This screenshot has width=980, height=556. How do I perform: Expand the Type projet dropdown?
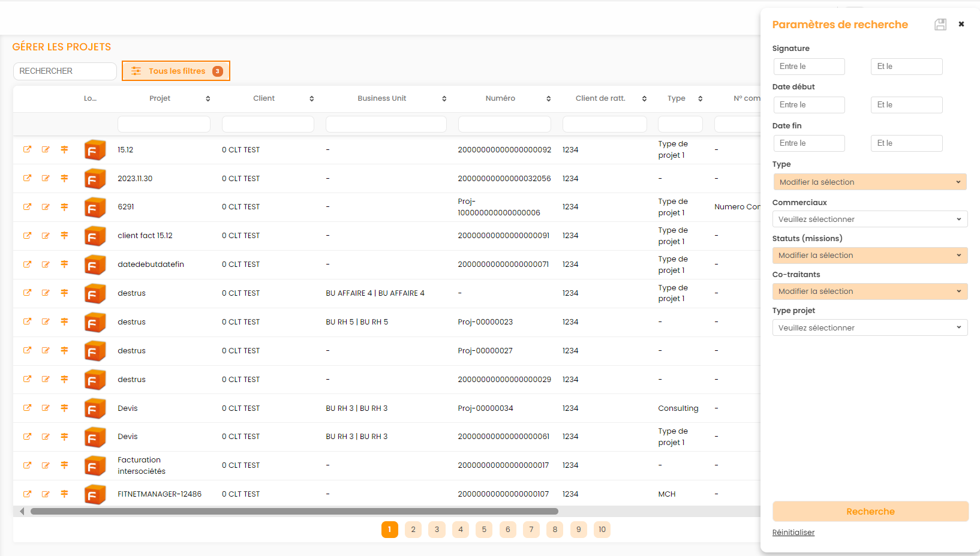[870, 328]
